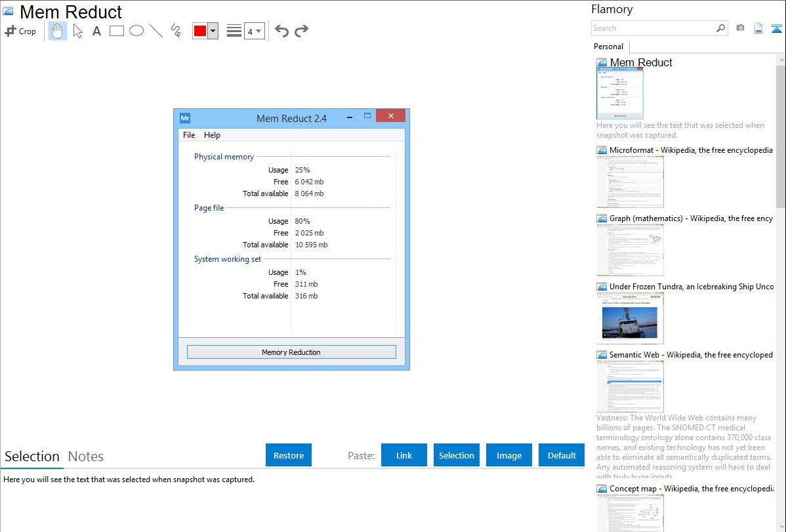The height and width of the screenshot is (532, 786).
Task: Switch to the Notes tab
Action: [86, 457]
